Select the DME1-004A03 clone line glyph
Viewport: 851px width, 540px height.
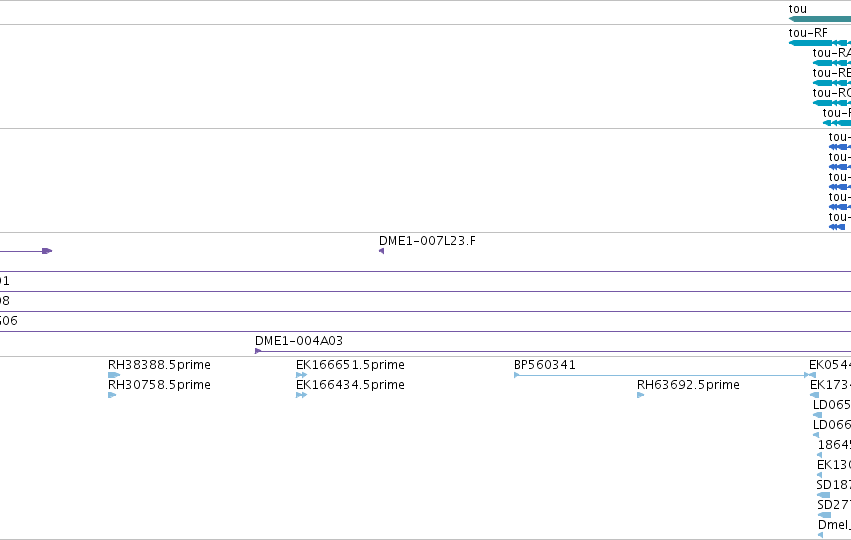[x=553, y=351]
